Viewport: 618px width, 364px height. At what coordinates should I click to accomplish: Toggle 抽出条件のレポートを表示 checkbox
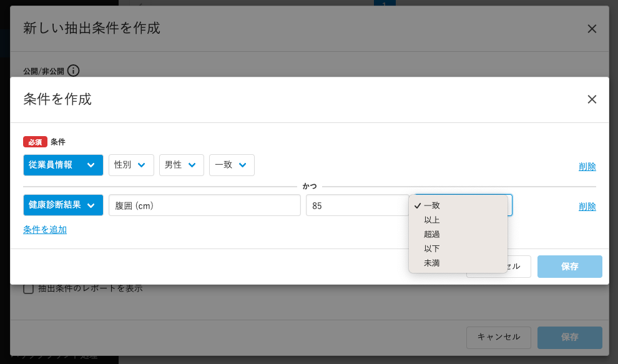click(x=28, y=288)
